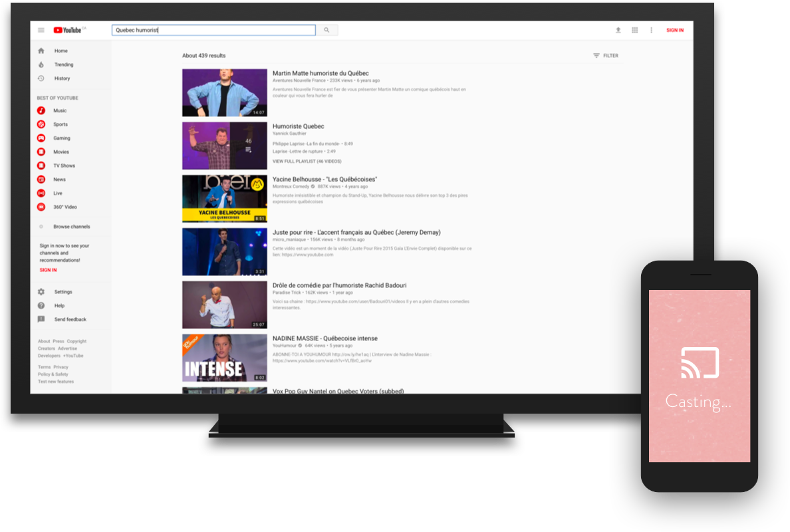Click Test new features footer link
The width and height of the screenshot is (790, 532).
click(56, 382)
